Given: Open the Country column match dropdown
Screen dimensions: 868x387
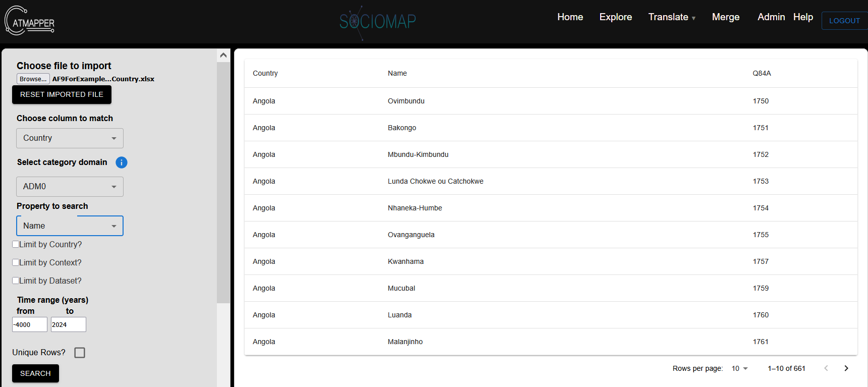Looking at the screenshot, I should (x=70, y=138).
